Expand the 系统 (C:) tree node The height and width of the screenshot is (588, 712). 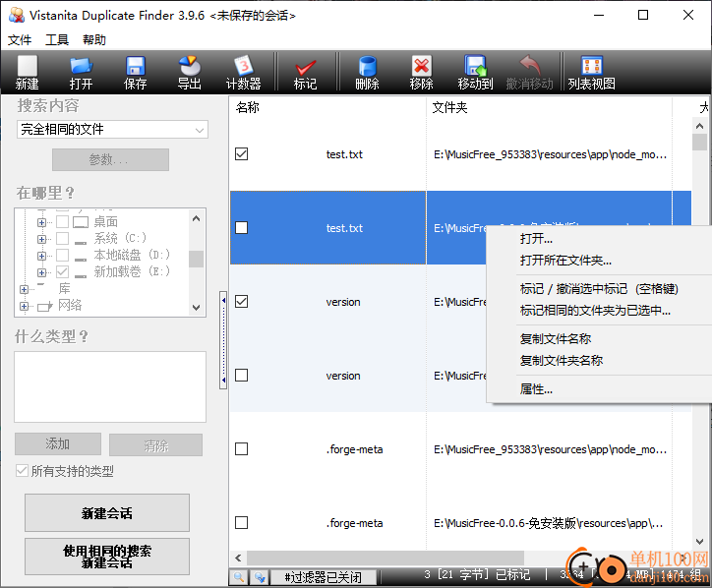(41, 239)
